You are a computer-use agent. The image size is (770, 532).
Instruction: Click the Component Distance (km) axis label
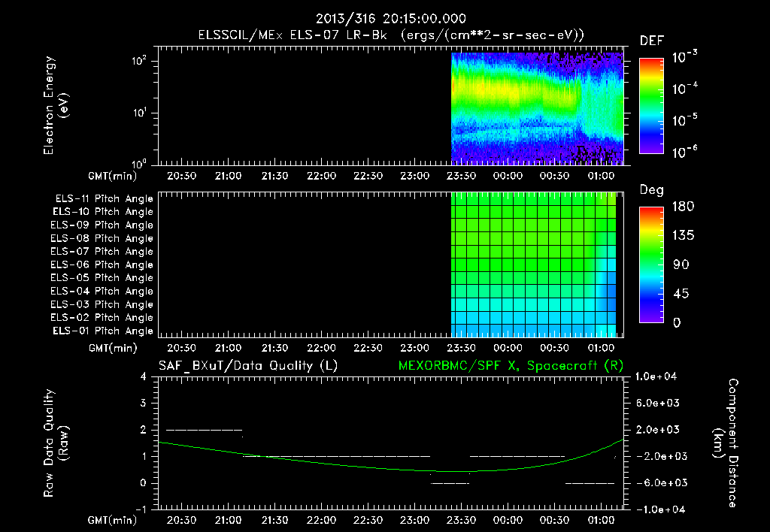pos(726,443)
